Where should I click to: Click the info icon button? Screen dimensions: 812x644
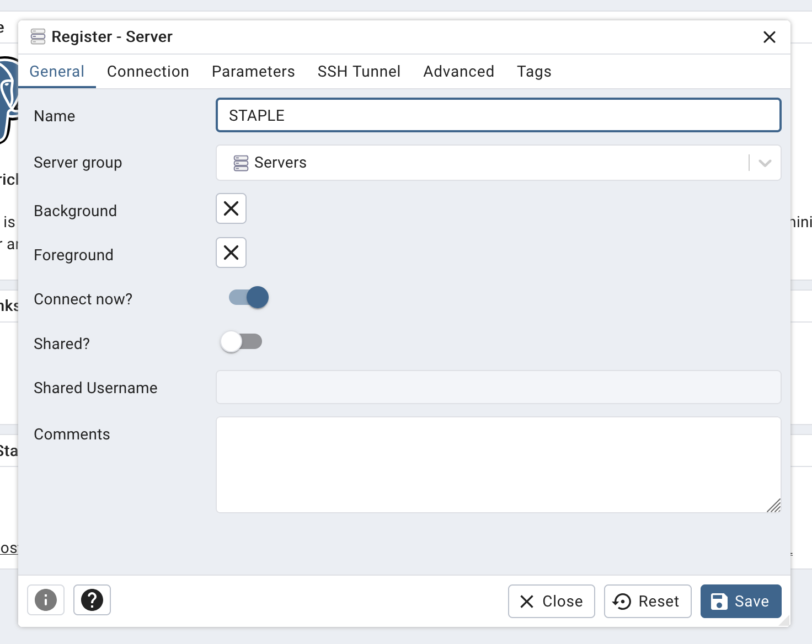pyautogui.click(x=46, y=600)
